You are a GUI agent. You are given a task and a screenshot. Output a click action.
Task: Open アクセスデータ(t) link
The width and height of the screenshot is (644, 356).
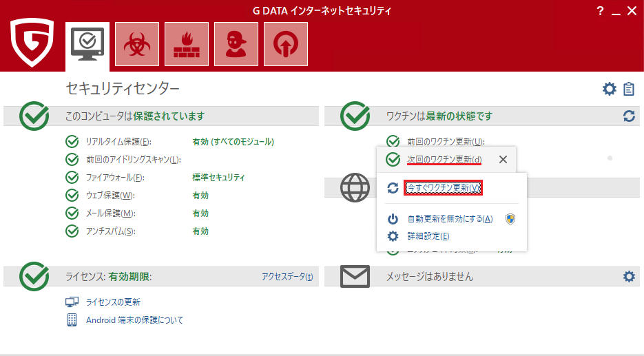(x=287, y=277)
